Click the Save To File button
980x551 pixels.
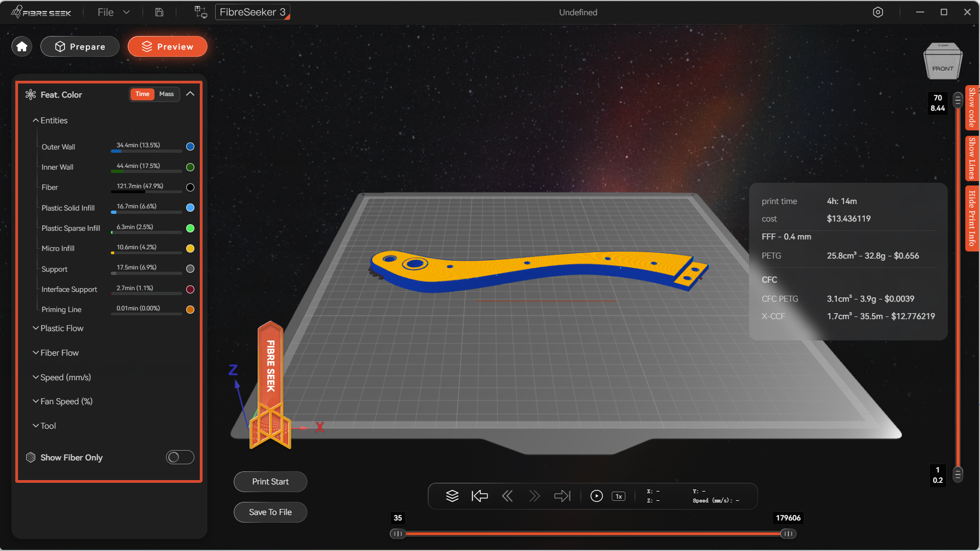click(x=270, y=512)
